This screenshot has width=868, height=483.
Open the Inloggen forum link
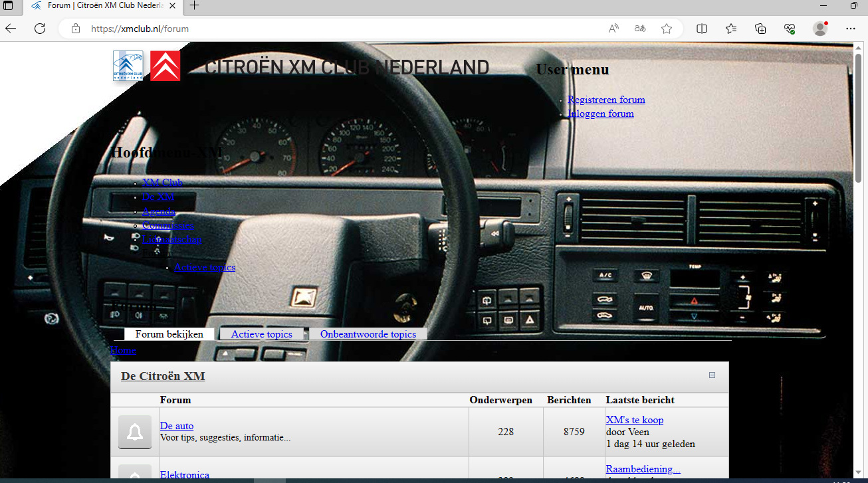tap(601, 114)
